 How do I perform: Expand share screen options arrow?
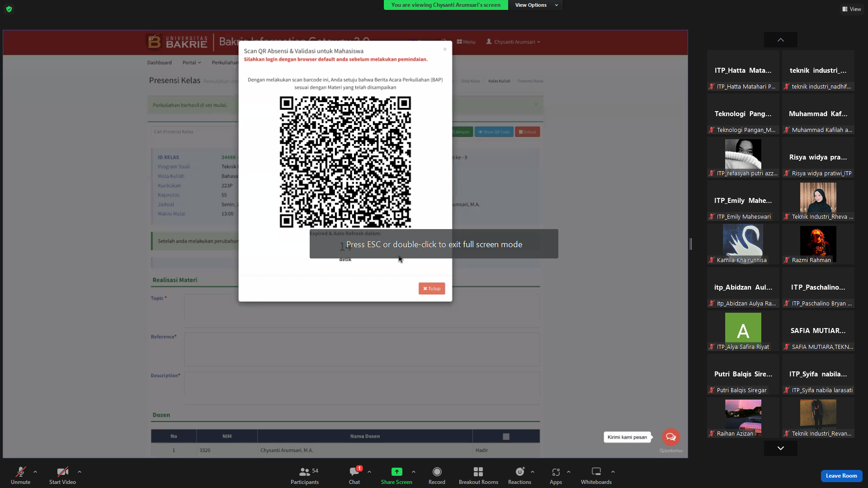(414, 472)
